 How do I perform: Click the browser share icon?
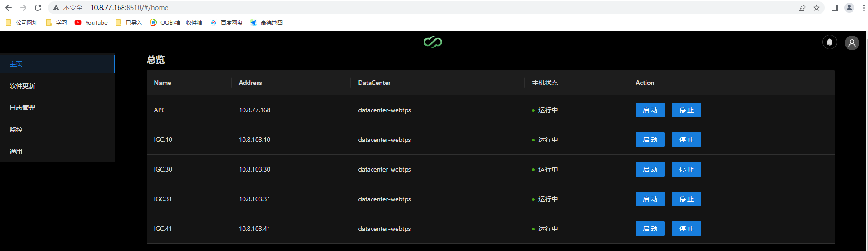[x=801, y=8]
